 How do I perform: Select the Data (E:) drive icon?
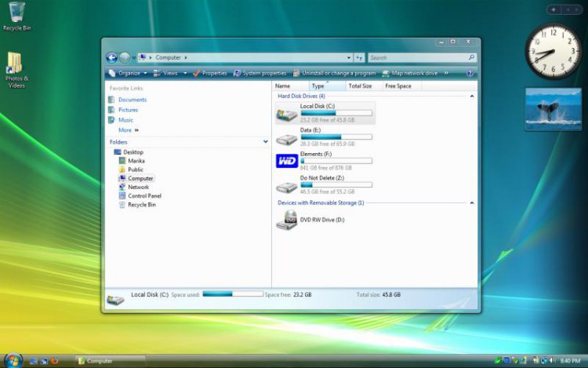[287, 140]
